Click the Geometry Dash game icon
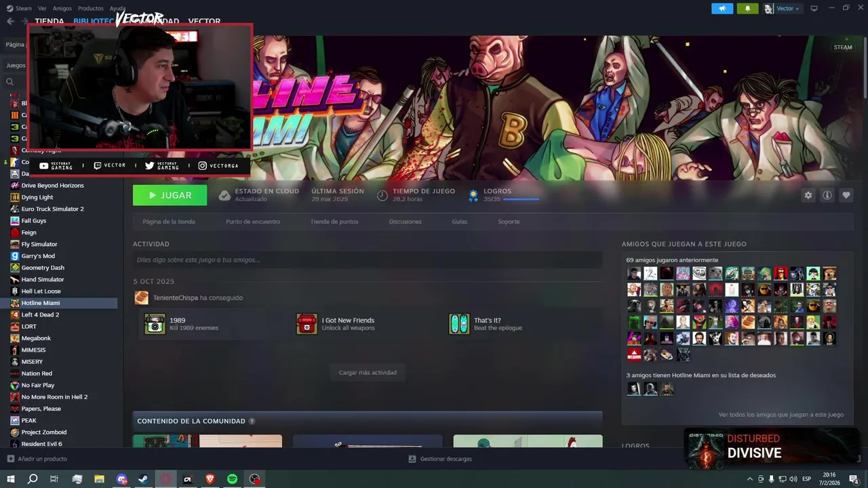This screenshot has width=868, height=488. 15,268
